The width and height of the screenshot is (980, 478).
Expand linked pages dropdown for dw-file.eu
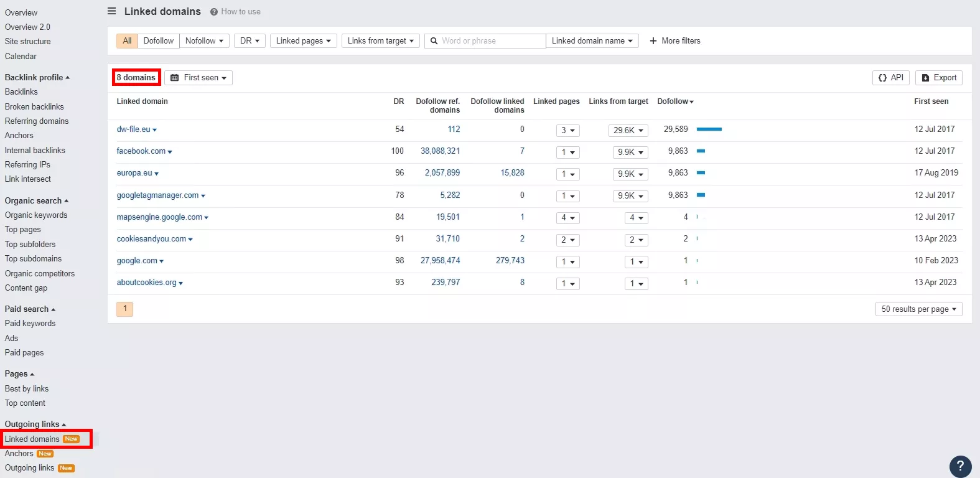[568, 131]
